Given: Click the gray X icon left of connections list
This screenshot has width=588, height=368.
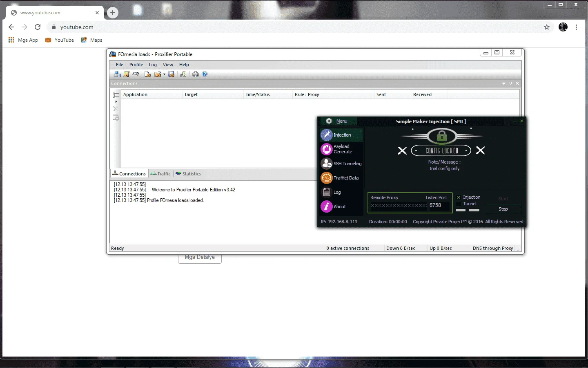Looking at the screenshot, I should 116,109.
